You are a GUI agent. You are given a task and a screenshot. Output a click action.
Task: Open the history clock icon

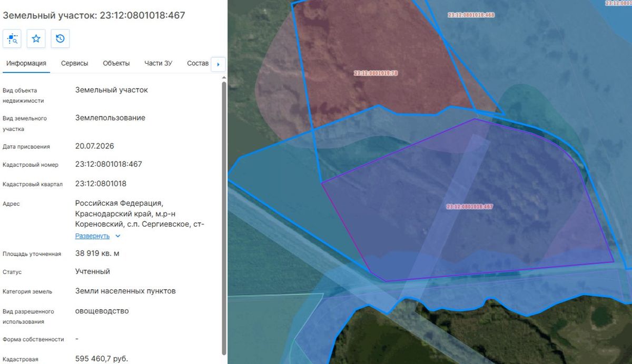(x=60, y=38)
